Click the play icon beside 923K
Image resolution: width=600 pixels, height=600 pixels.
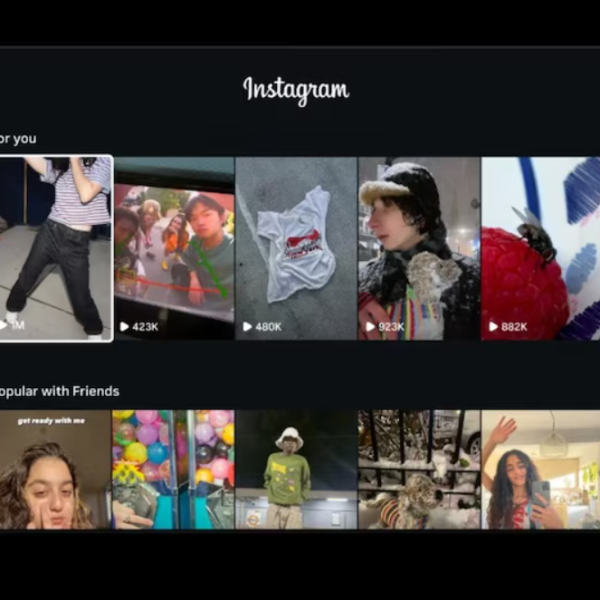coord(370,326)
